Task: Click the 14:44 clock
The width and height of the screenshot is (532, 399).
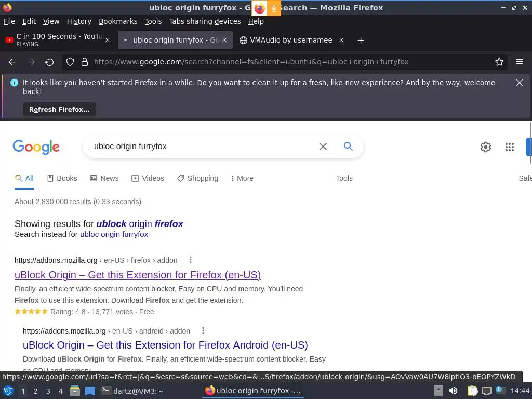Action: pyautogui.click(x=520, y=391)
